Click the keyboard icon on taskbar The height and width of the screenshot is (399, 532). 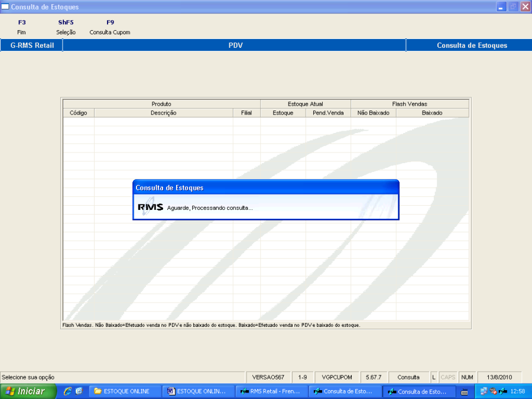tap(465, 392)
